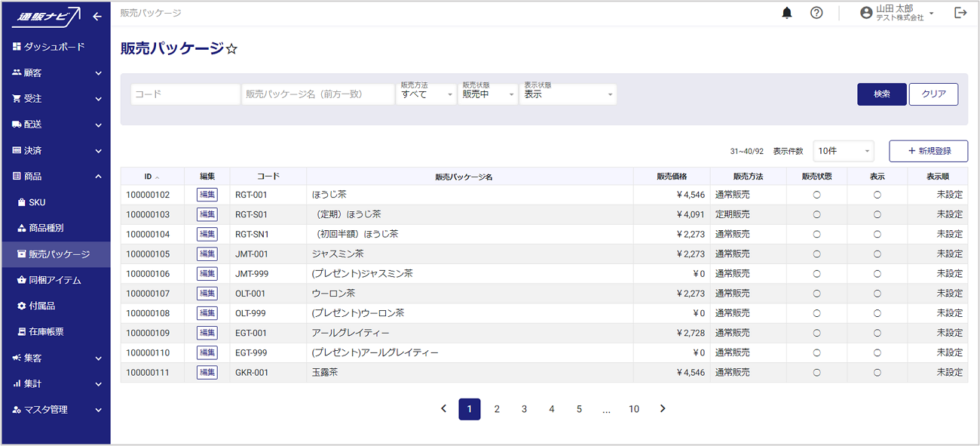
Task: Click the notification bell icon
Action: click(x=787, y=13)
